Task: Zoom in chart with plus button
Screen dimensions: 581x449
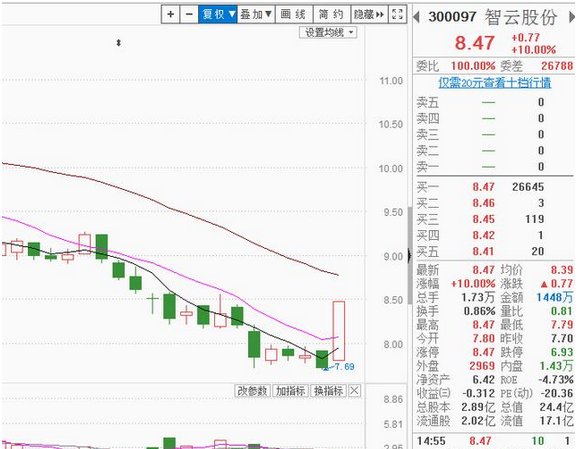Action: pos(170,14)
